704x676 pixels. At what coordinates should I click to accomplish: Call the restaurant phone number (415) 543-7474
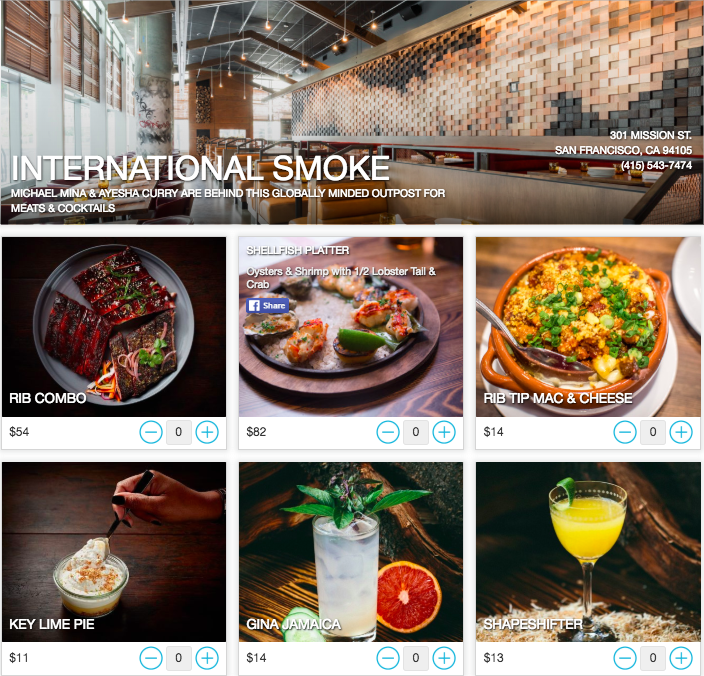[x=656, y=165]
